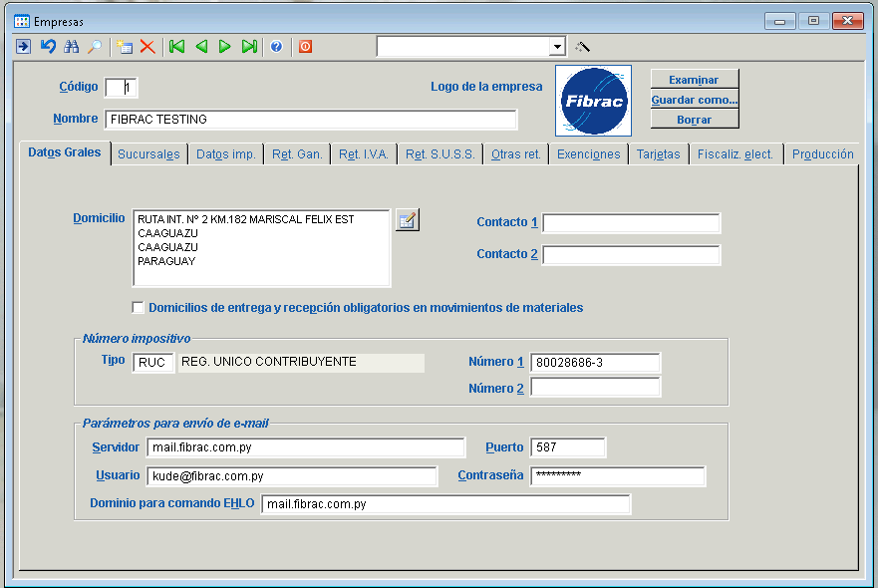
Task: Select the Producción tab
Action: coord(822,154)
